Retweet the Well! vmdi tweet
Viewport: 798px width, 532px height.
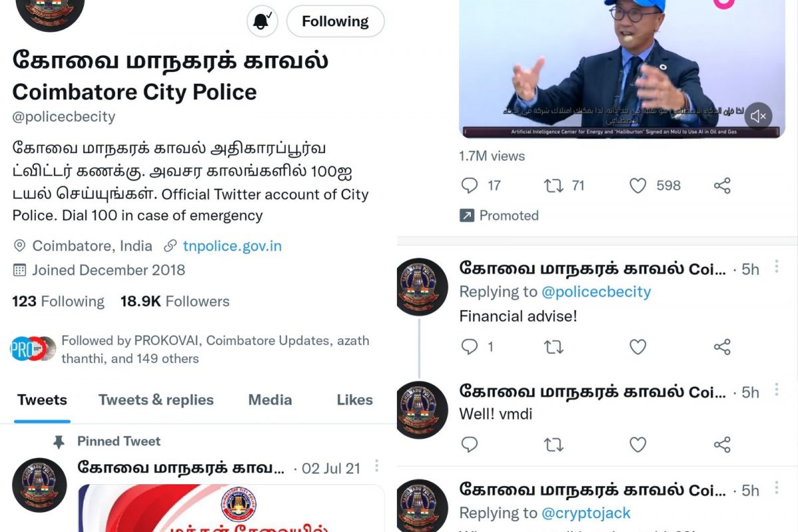pyautogui.click(x=553, y=444)
